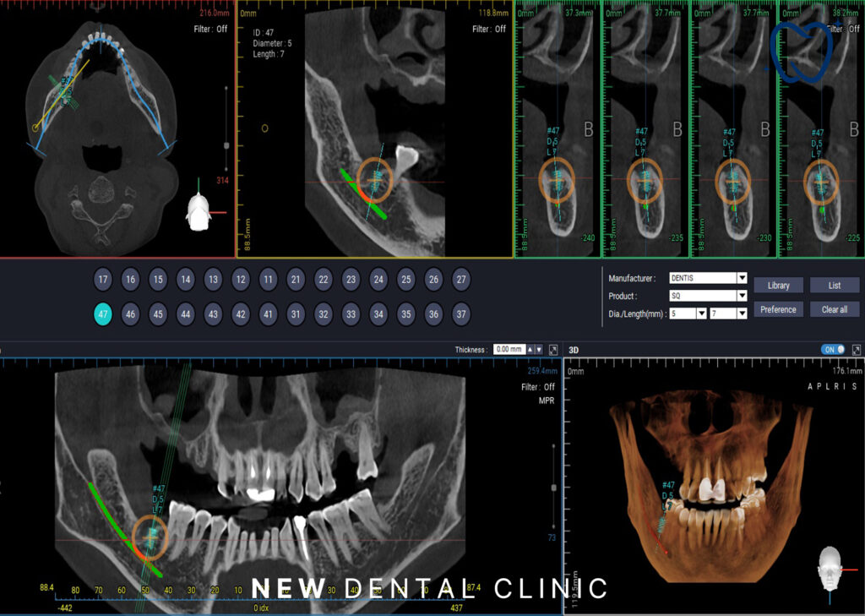The image size is (865, 616).
Task: Open the Manufacturer dropdown showing DENTIS
Action: click(x=708, y=278)
